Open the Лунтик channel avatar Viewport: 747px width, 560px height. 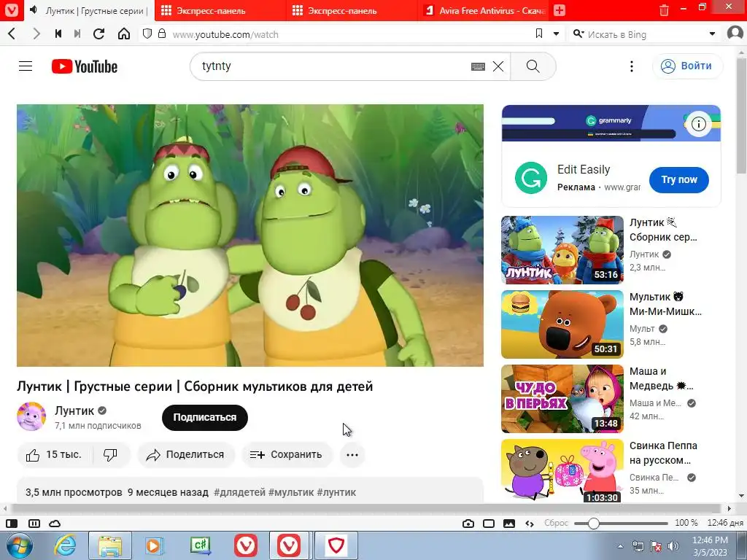[31, 416]
